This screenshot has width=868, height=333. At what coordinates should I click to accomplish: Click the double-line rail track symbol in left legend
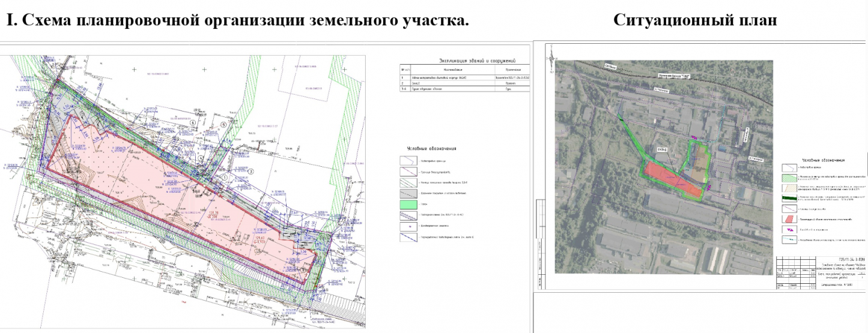click(x=408, y=215)
